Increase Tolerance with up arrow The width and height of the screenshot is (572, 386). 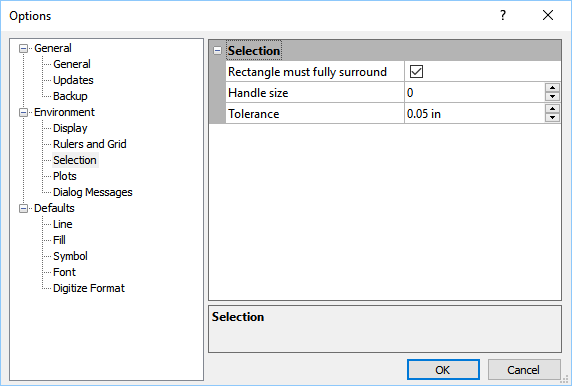point(552,109)
